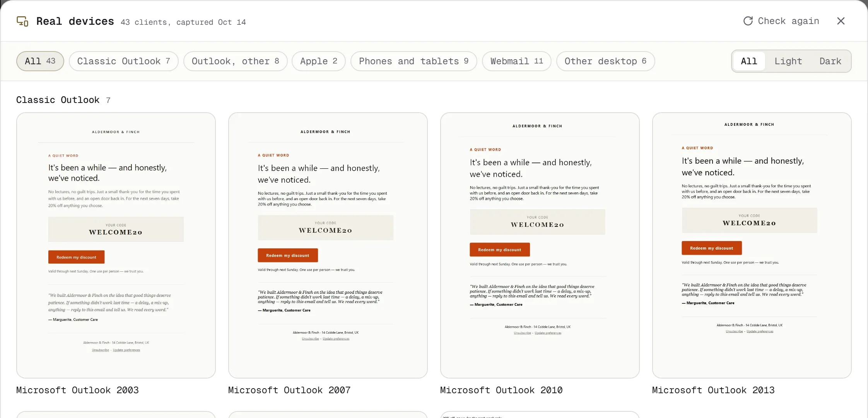Click the Microsoft Outlook 2013 caption
The image size is (868, 418).
pos(713,390)
